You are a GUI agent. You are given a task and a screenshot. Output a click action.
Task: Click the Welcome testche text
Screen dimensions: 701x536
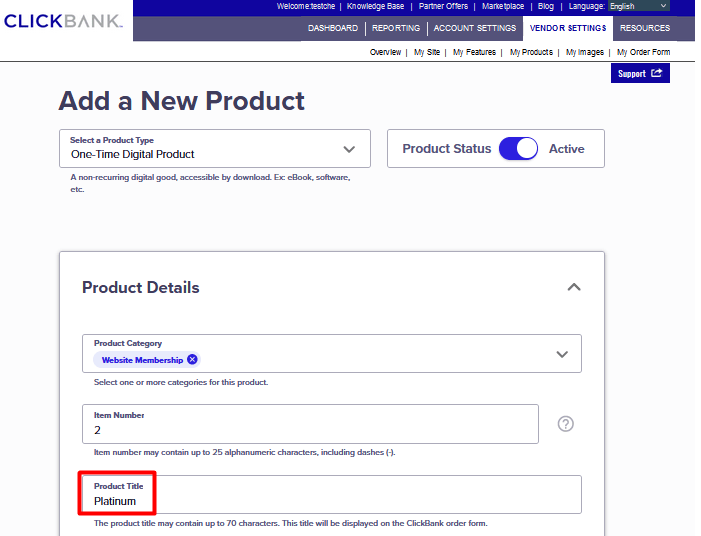[306, 6]
